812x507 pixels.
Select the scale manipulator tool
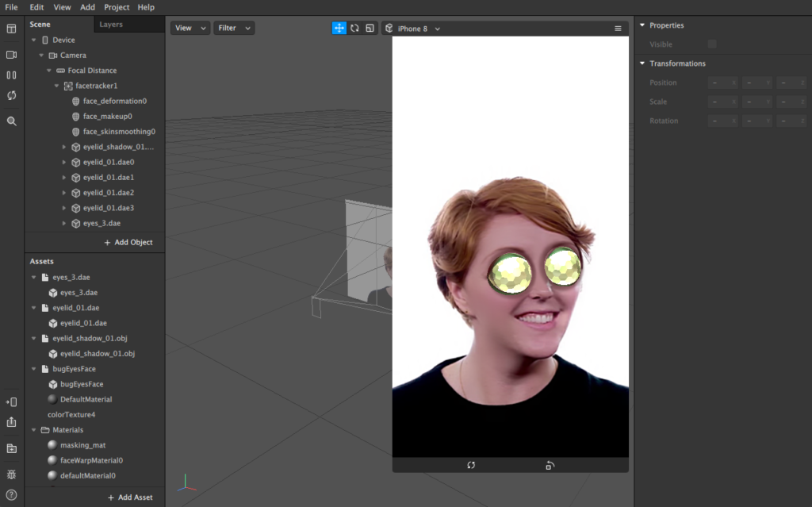[370, 28]
